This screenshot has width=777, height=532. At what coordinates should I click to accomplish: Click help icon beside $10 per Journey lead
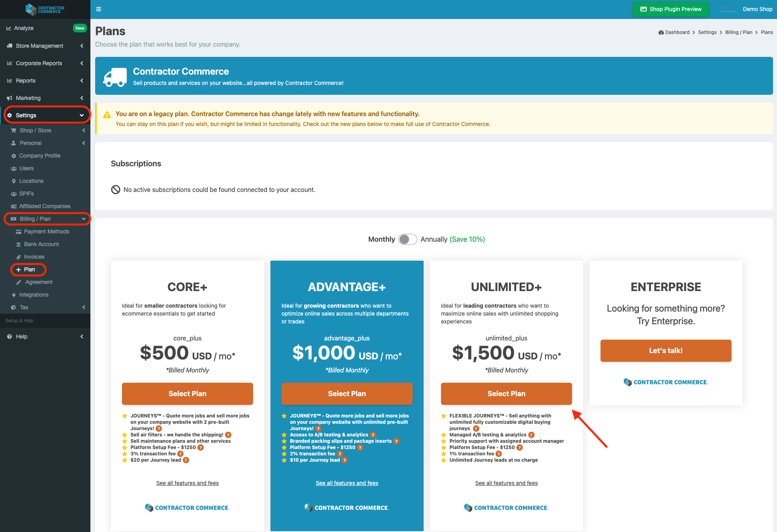[x=345, y=460]
